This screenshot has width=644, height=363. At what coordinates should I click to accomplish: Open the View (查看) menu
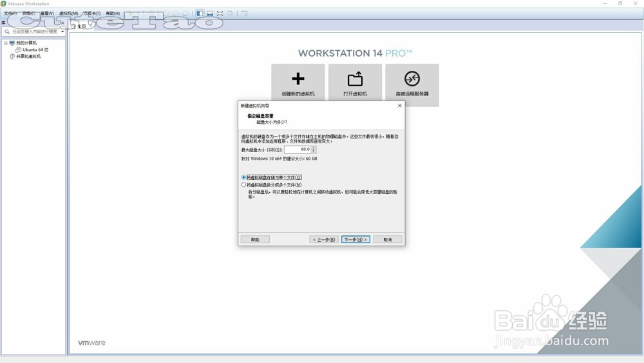pyautogui.click(x=47, y=14)
